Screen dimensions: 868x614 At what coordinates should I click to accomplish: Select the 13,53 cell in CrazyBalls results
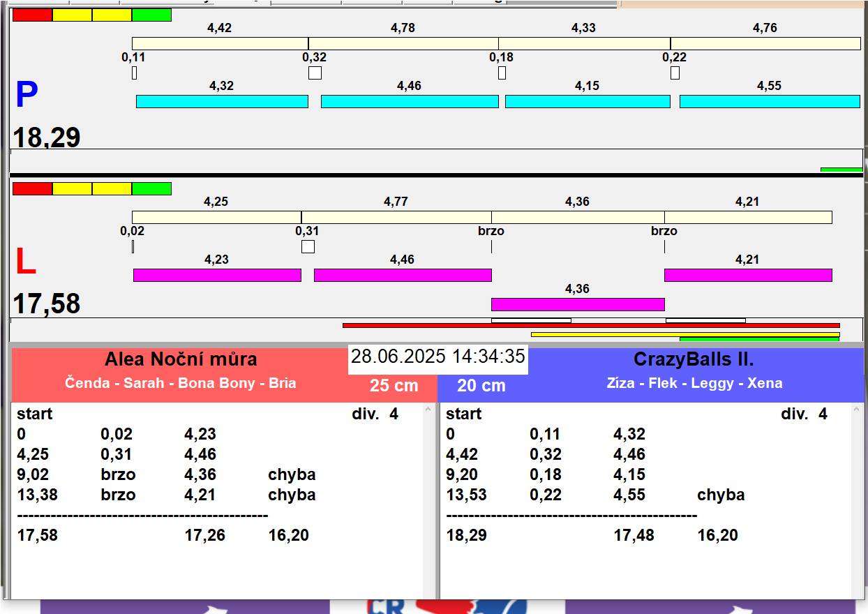coord(467,495)
